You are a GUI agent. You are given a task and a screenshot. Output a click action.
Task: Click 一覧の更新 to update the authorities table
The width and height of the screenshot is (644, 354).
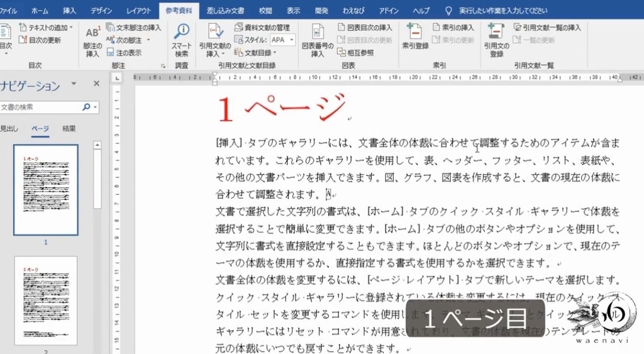click(x=533, y=40)
